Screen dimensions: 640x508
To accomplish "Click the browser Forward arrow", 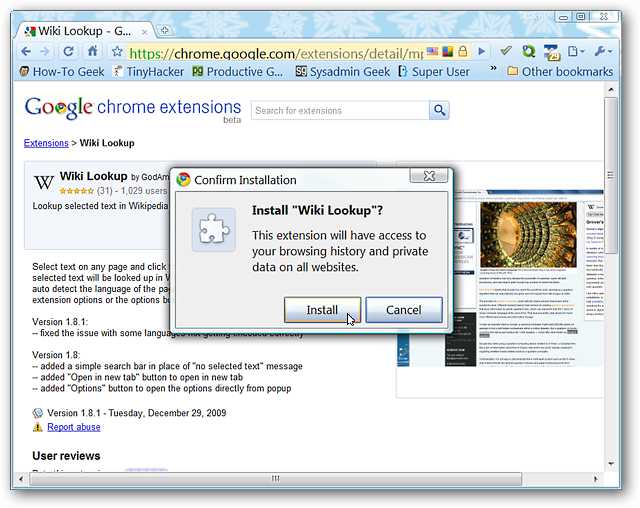I will click(x=45, y=51).
